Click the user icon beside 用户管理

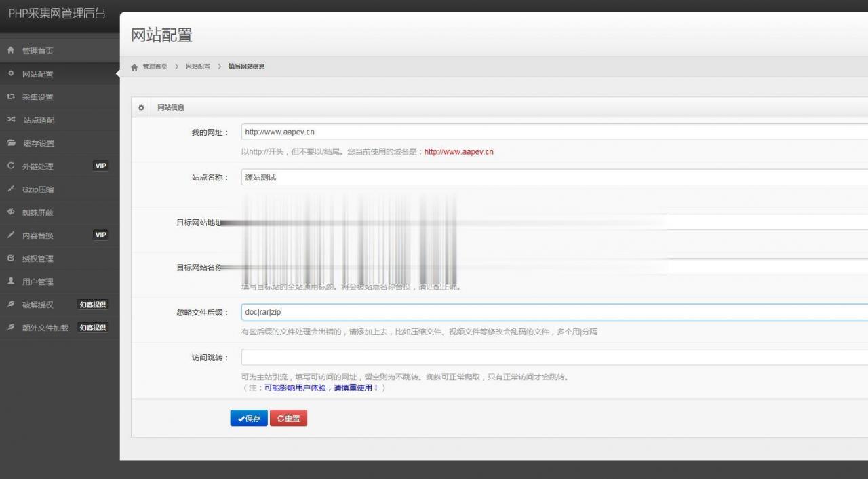(11, 281)
